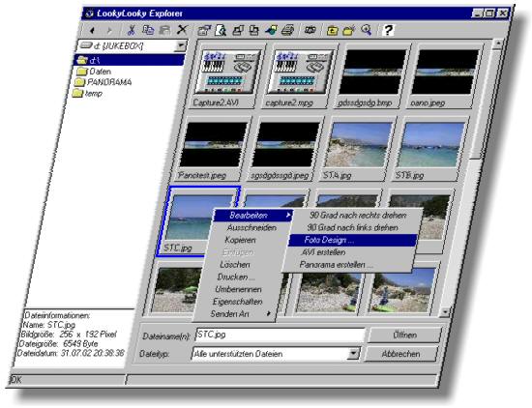Click the teal photo design icon
Image resolution: width=532 pixels, height=408 pixels.
click(x=271, y=30)
